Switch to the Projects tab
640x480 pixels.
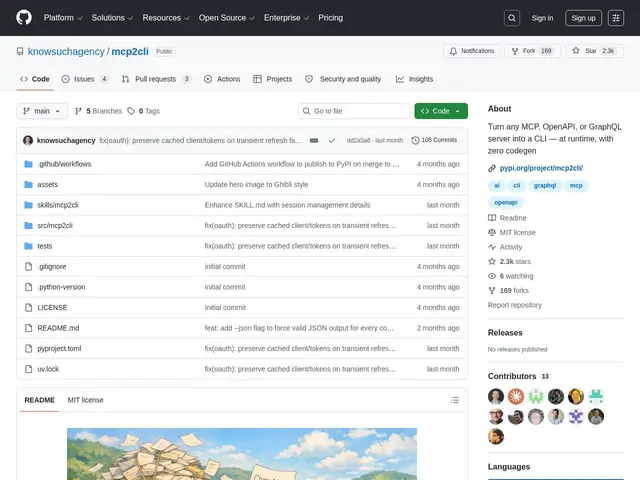tap(273, 79)
